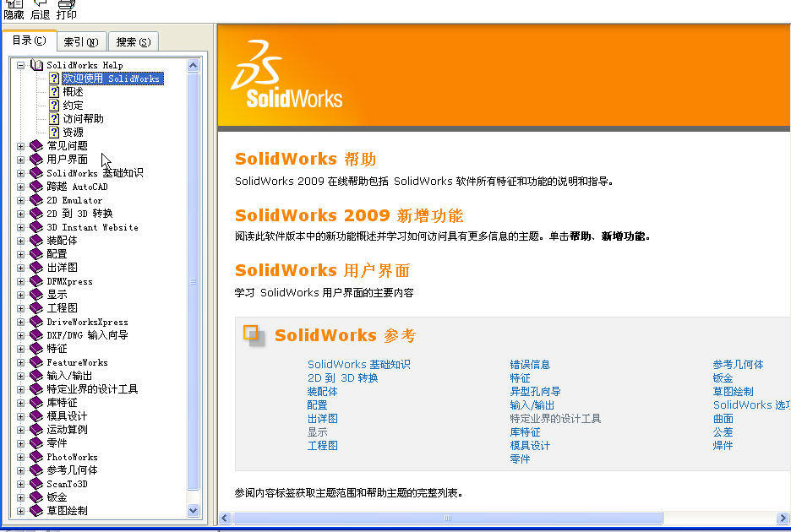Expand the 装配体 tree node
This screenshot has height=532, width=791.
click(x=20, y=241)
